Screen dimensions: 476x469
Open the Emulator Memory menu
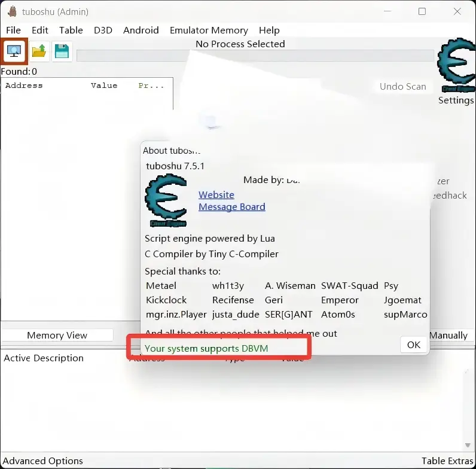[x=209, y=31]
